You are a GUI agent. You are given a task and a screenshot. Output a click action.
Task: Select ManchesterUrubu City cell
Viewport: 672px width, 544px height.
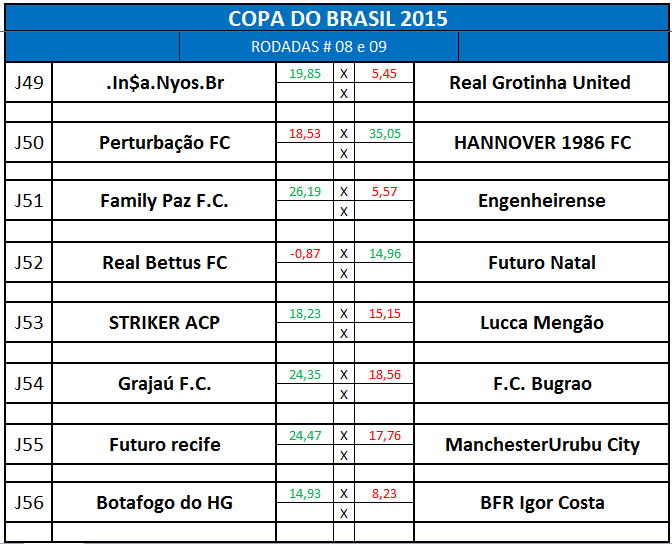(541, 445)
